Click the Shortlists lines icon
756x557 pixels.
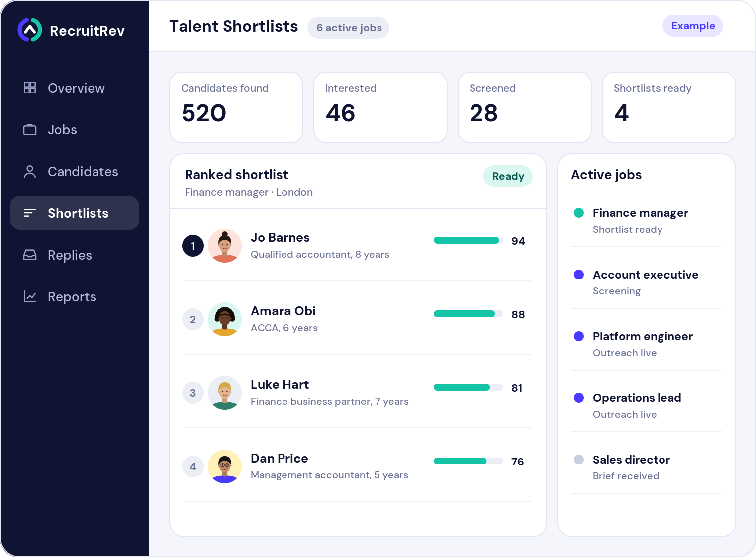pyautogui.click(x=30, y=213)
